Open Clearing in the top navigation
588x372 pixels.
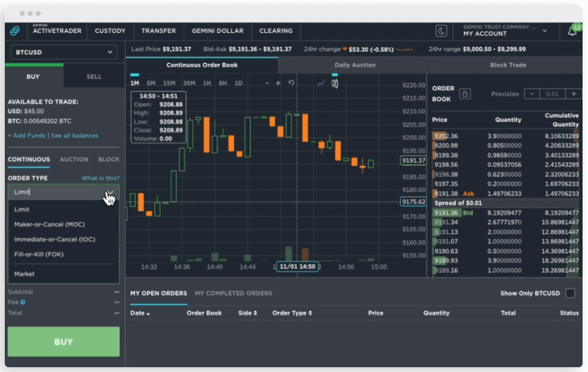(x=276, y=31)
